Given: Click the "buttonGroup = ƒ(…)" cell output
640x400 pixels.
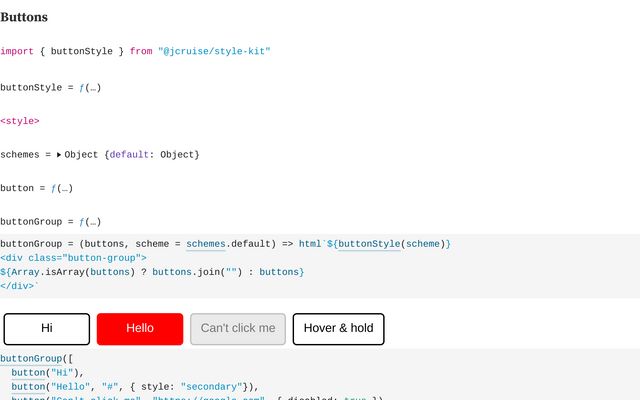Looking at the screenshot, I should (50, 222).
